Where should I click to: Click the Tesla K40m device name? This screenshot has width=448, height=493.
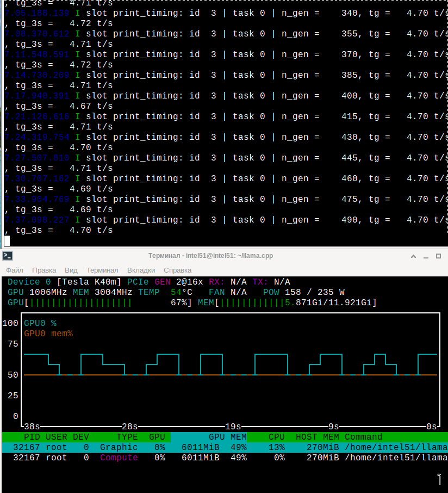click(89, 282)
